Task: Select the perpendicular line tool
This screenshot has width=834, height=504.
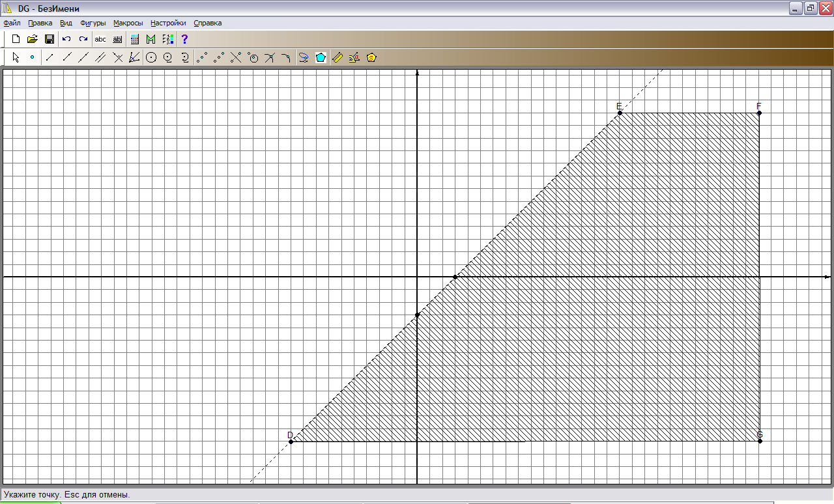Action: pyautogui.click(x=117, y=57)
